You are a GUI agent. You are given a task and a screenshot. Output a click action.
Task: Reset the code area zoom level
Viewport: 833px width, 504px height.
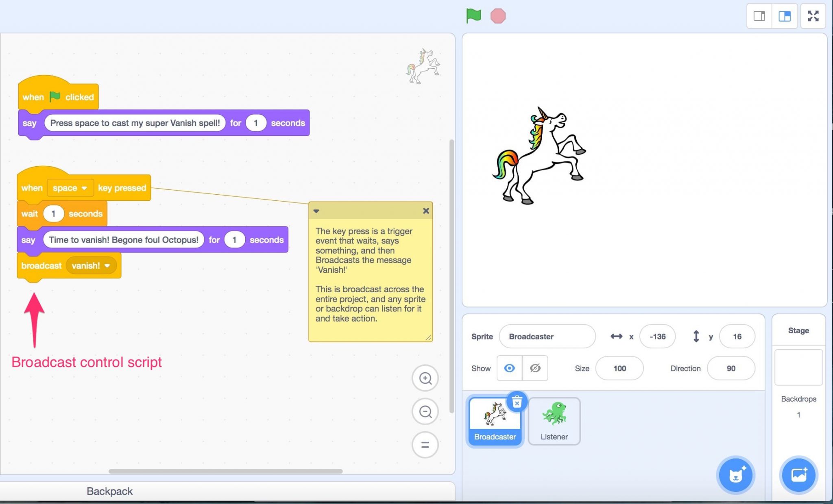[x=425, y=445]
